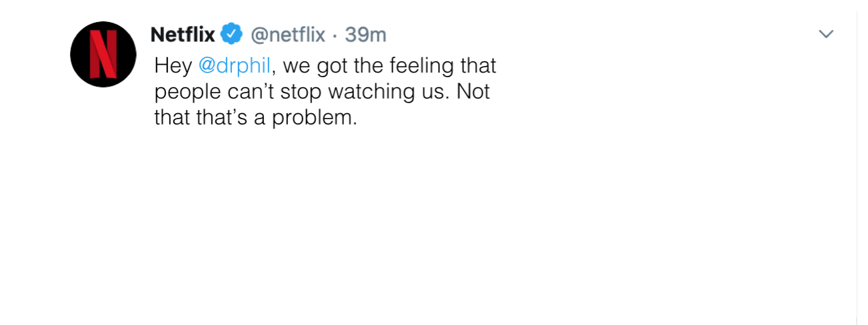
Task: Click the dot separator before 39m
Action: pos(335,35)
